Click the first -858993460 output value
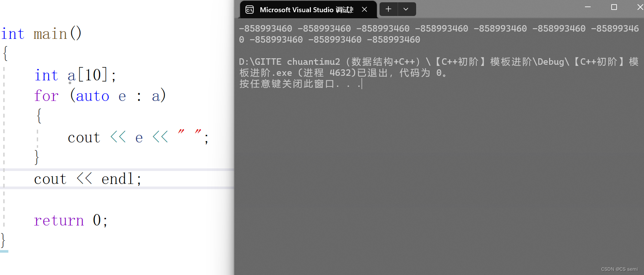The height and width of the screenshot is (275, 644). tap(266, 29)
